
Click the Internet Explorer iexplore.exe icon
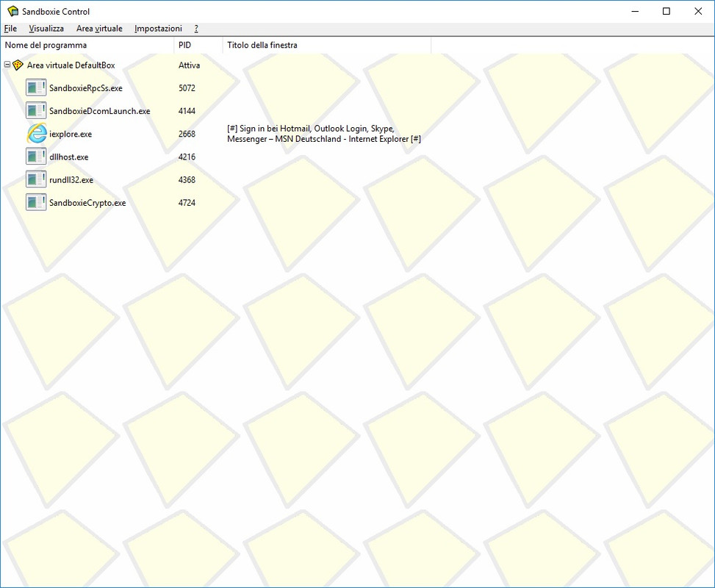(37, 134)
